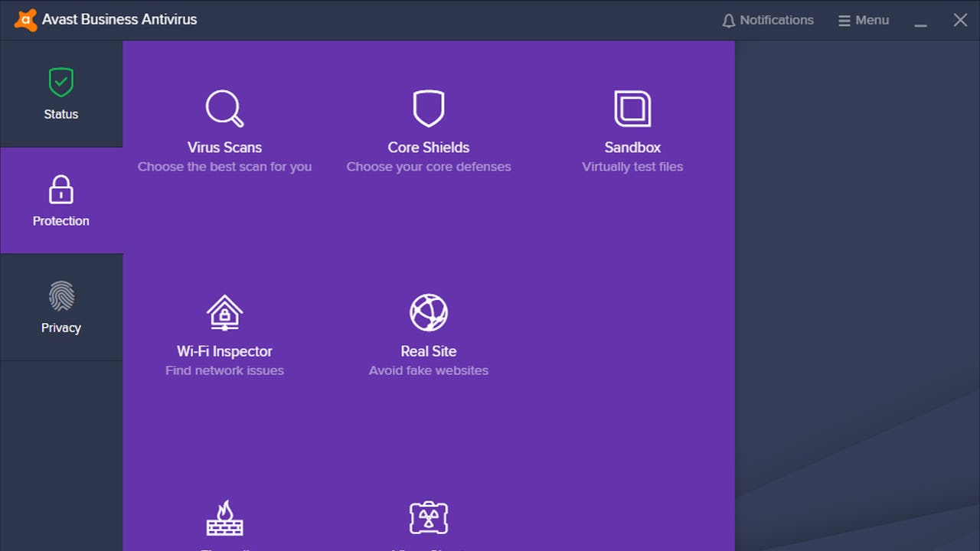Click the "Avast Business Antivirus" title text
Screen dimensions: 980x551
119,20
